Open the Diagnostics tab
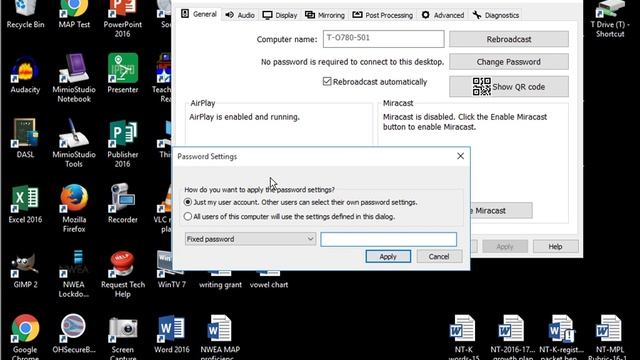640x360 pixels. 496,15
